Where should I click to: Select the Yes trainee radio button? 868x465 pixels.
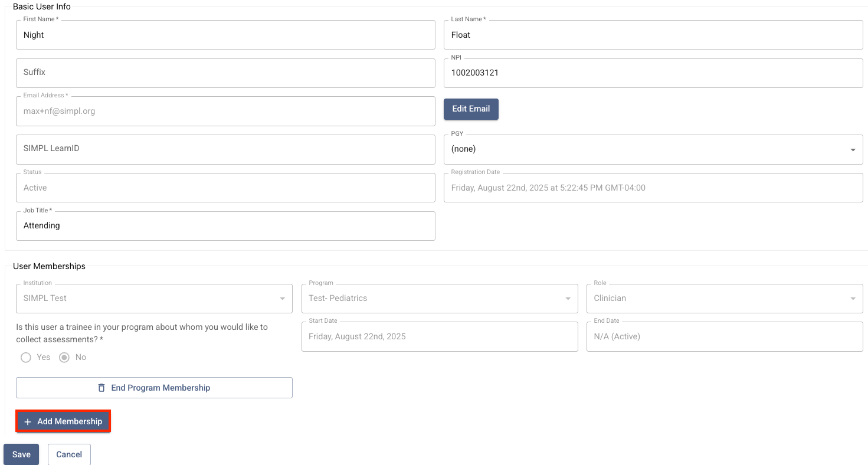[x=25, y=357]
